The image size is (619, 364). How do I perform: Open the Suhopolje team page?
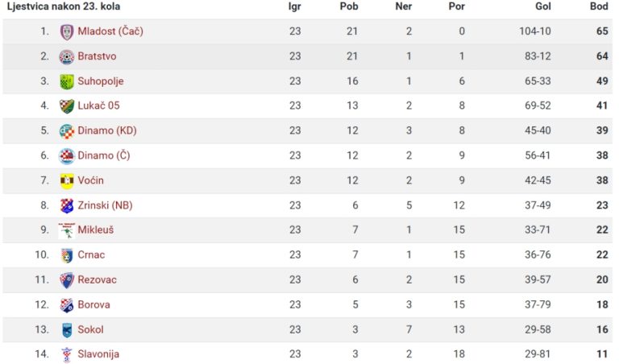pos(101,81)
